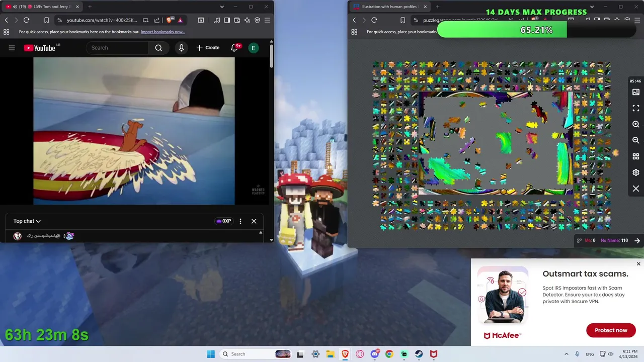Open site settings icon beside youtube.com URL
Screen dimensions: 644x362
pyautogui.click(x=59, y=20)
